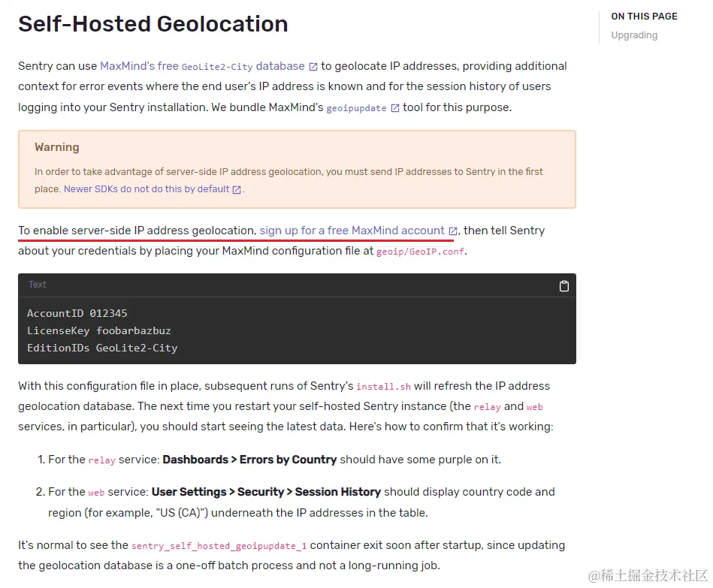This screenshot has width=713, height=588.
Task: Follow the geoipupdate tool link
Action: [x=356, y=108]
